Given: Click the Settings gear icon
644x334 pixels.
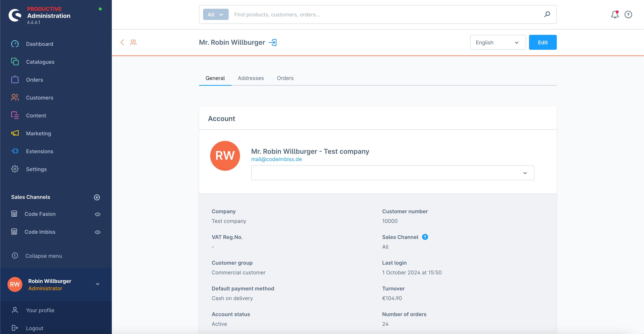Looking at the screenshot, I should pyautogui.click(x=15, y=169).
